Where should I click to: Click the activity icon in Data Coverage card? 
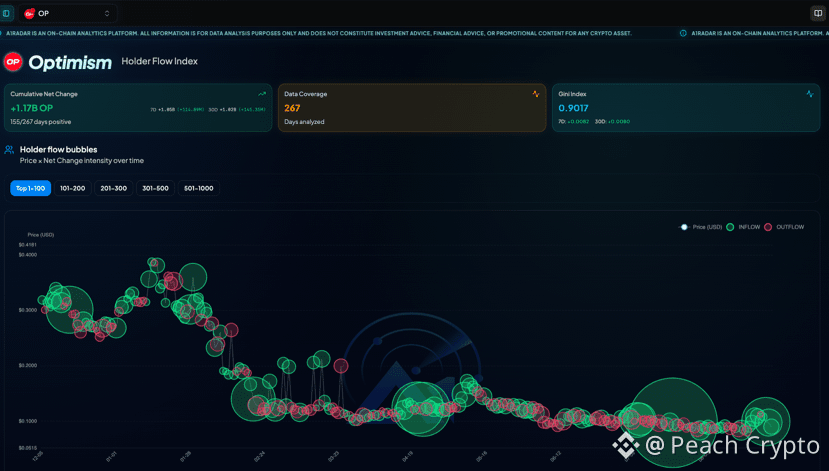pos(536,94)
